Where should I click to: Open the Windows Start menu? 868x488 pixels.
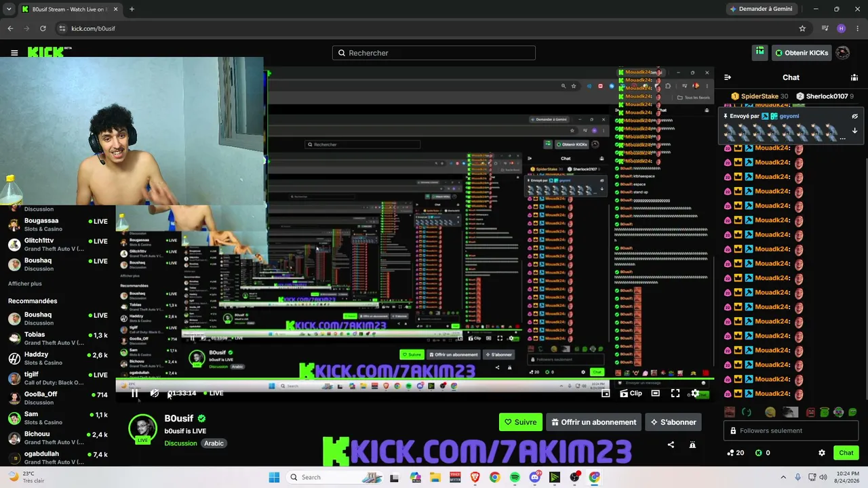pos(274,477)
